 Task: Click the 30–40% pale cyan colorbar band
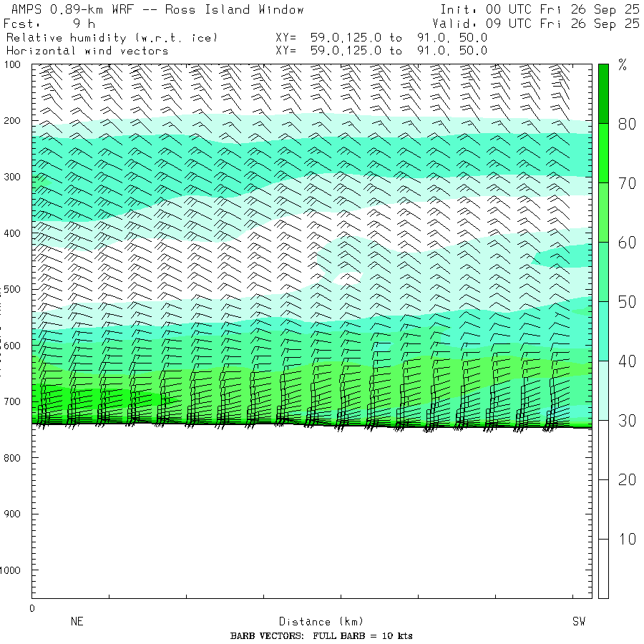[603, 390]
